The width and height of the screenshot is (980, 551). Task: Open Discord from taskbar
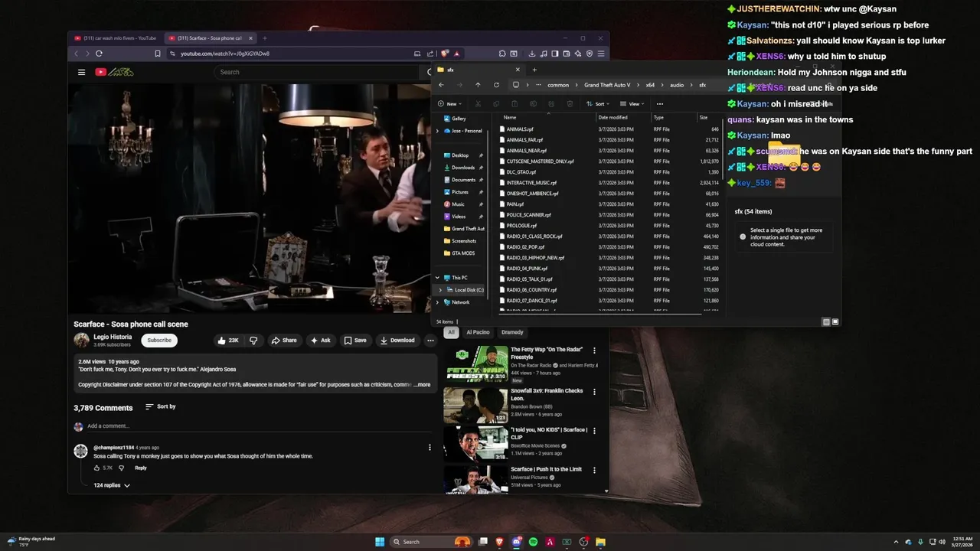(517, 542)
